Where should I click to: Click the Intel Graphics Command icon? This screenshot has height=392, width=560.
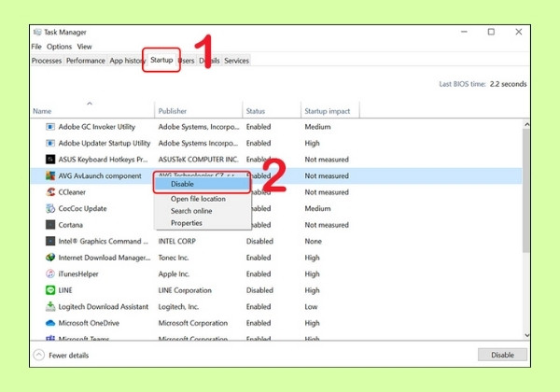tap(50, 242)
